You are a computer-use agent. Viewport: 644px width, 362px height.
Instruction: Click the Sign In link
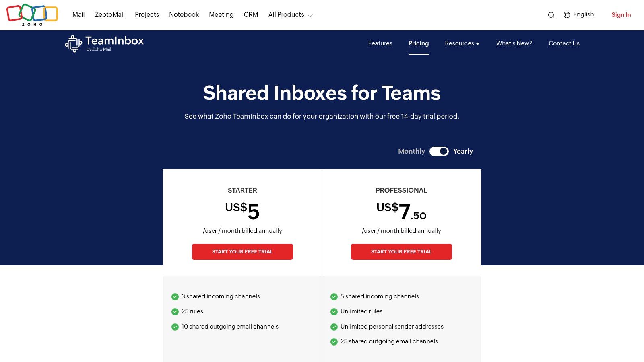point(621,15)
